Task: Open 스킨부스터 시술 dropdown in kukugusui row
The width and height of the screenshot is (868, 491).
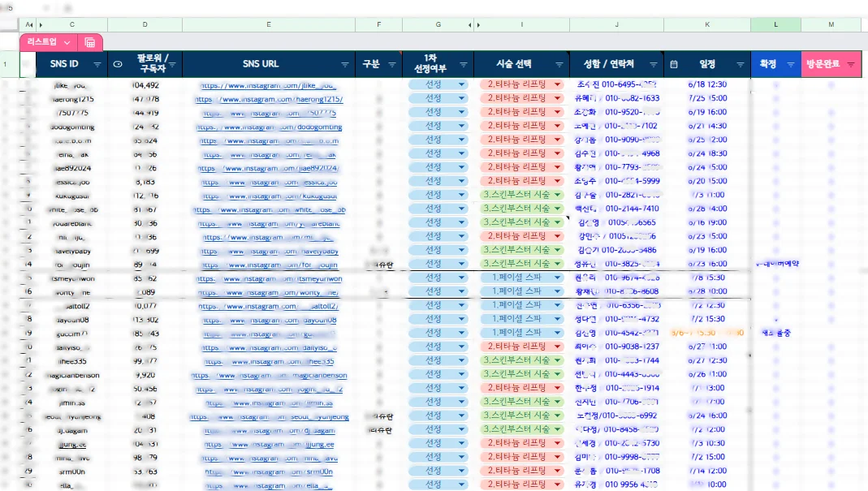Action: (x=558, y=195)
